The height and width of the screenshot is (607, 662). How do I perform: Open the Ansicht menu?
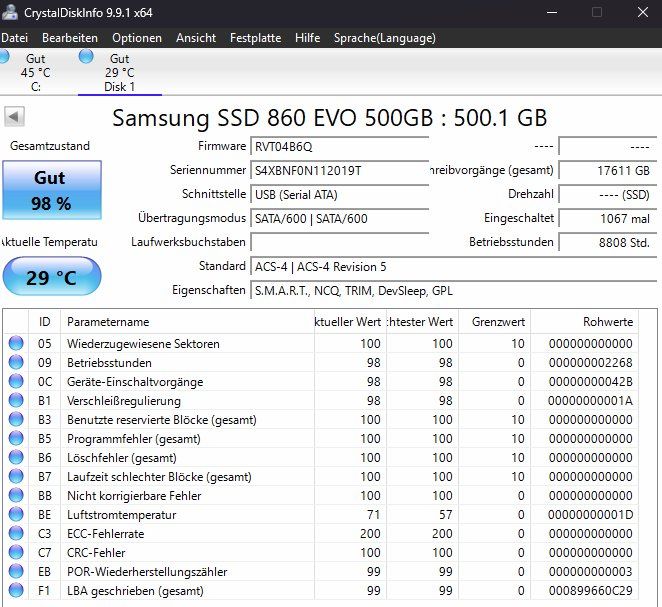(x=196, y=38)
